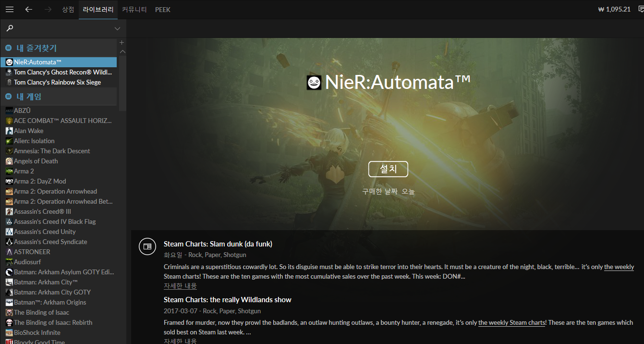Screen dimensions: 644x344
Task: Click the BioShock Infinite game icon
Action: [9, 332]
